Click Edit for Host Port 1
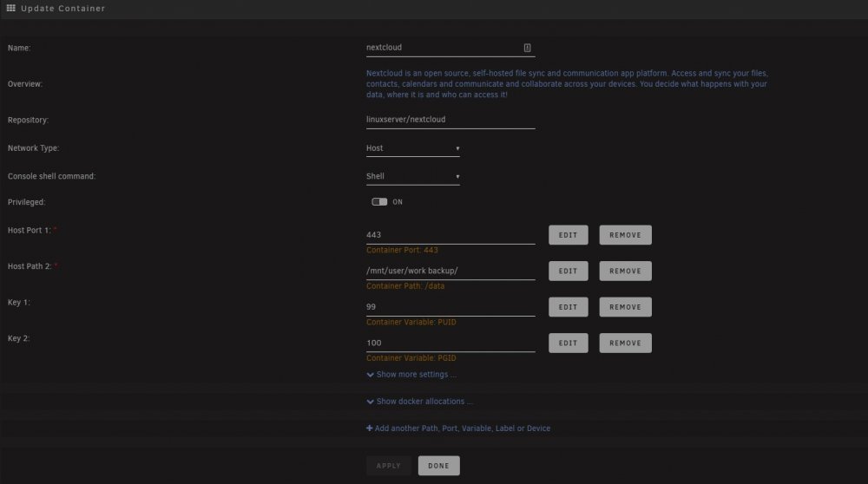Image resolution: width=868 pixels, height=484 pixels. [568, 235]
